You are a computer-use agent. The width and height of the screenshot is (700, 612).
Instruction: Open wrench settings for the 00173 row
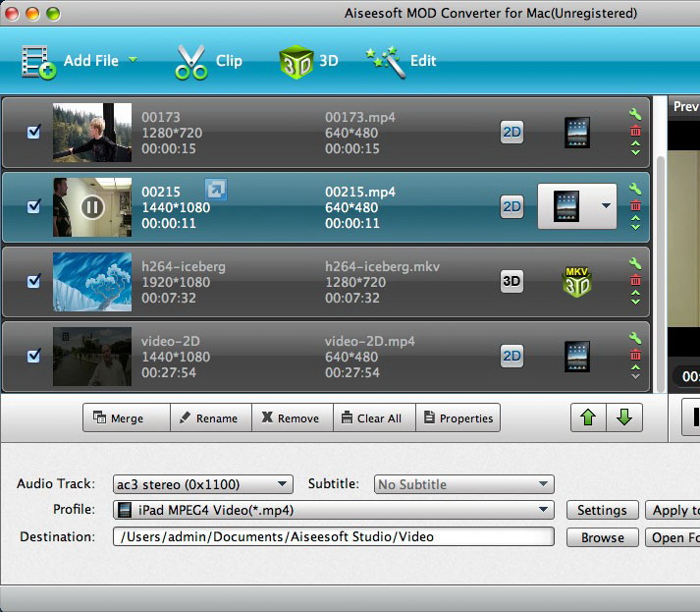click(x=635, y=114)
